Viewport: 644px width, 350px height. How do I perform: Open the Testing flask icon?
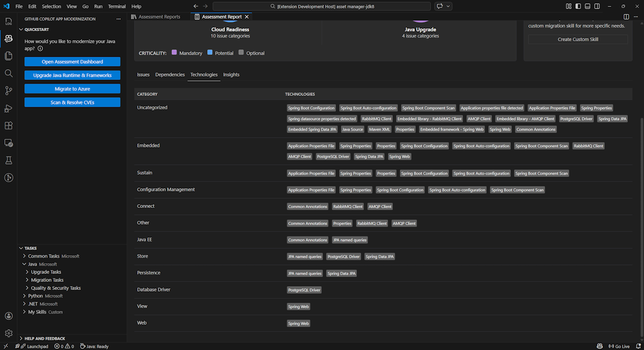(x=9, y=160)
